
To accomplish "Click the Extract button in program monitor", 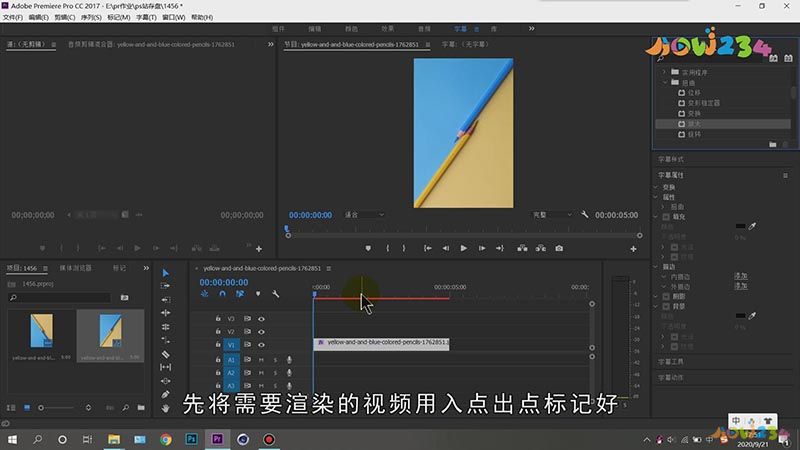I will pyautogui.click(x=541, y=248).
